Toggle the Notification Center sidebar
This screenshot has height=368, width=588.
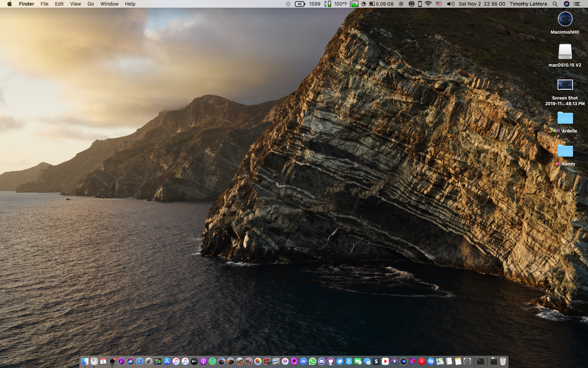click(577, 4)
